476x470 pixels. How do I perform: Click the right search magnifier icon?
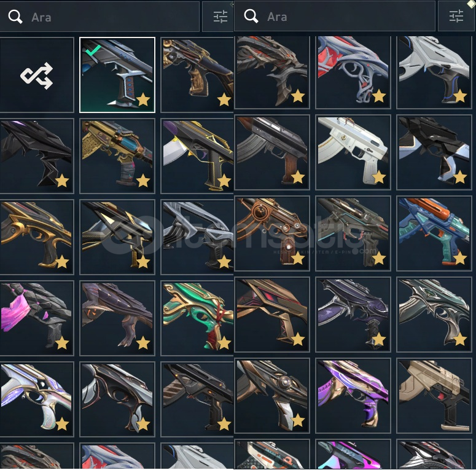tap(251, 16)
